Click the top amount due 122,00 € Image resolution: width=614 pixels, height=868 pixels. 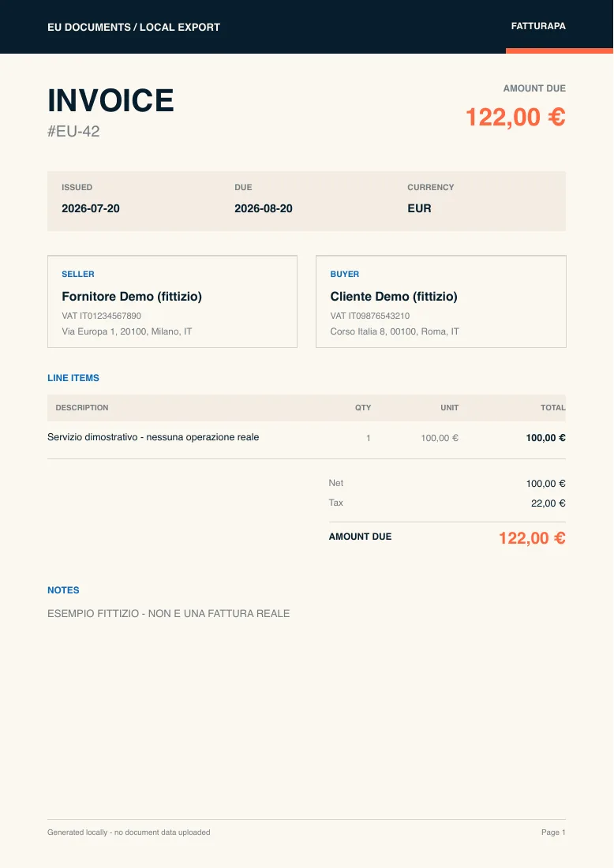tap(515, 117)
